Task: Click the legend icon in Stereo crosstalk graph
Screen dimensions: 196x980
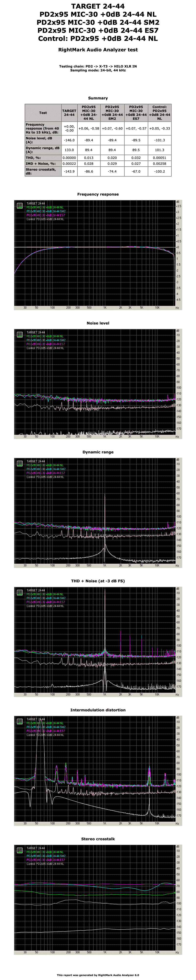Action: point(20,850)
